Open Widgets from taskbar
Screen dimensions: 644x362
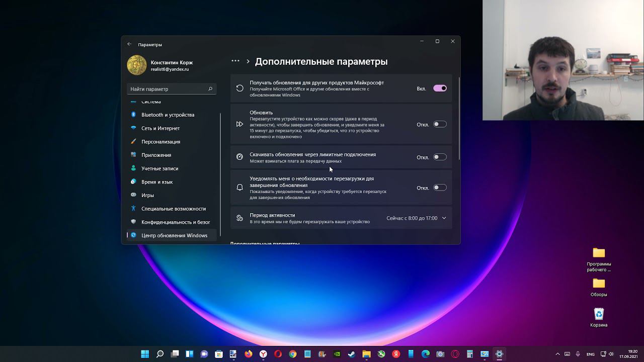190,354
